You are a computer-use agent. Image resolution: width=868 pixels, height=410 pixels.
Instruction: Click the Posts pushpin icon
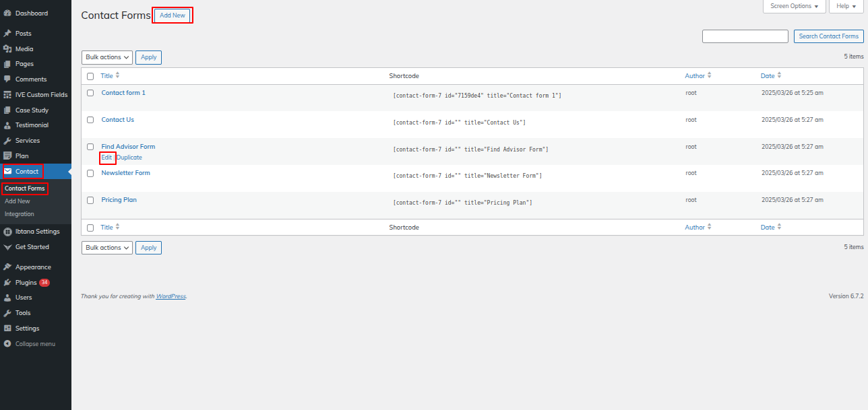pyautogui.click(x=7, y=34)
